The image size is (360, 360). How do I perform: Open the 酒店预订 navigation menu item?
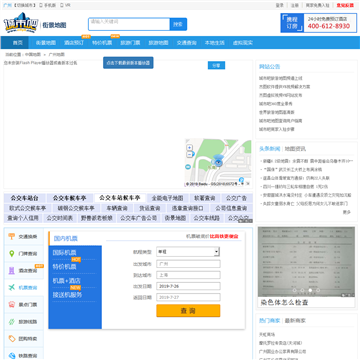coord(74,43)
